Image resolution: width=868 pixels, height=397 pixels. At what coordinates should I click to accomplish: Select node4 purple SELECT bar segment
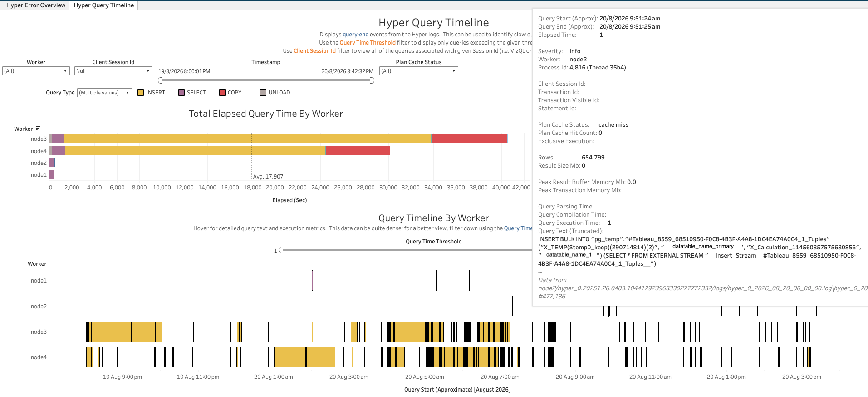[59, 150]
